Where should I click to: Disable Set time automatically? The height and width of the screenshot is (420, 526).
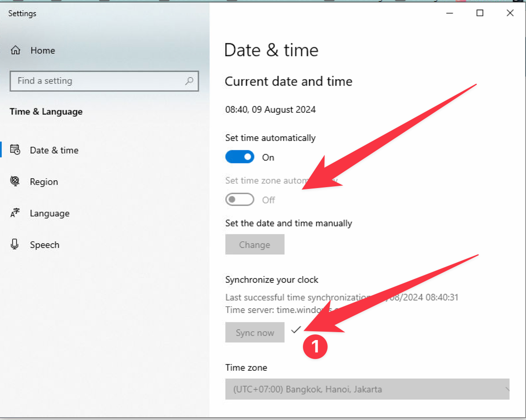(x=240, y=157)
